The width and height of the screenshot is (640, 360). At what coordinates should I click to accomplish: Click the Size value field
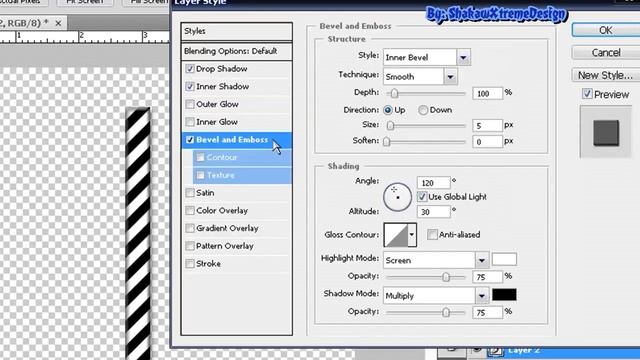[x=487, y=126]
